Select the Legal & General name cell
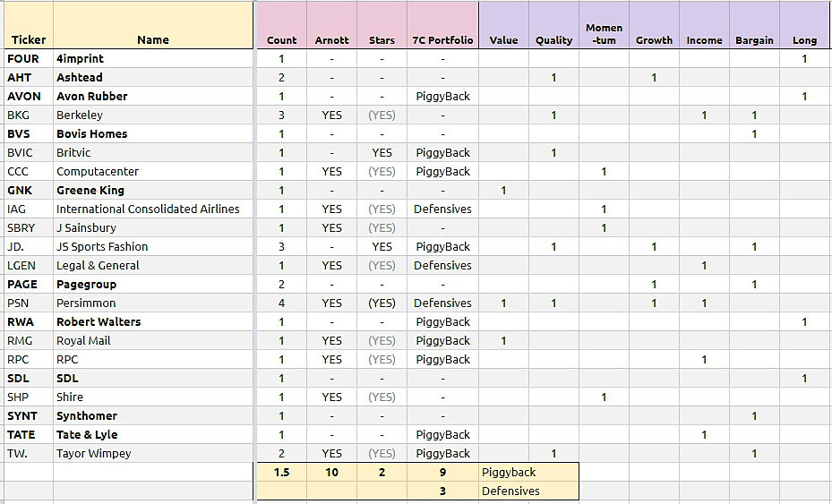 pyautogui.click(x=153, y=265)
